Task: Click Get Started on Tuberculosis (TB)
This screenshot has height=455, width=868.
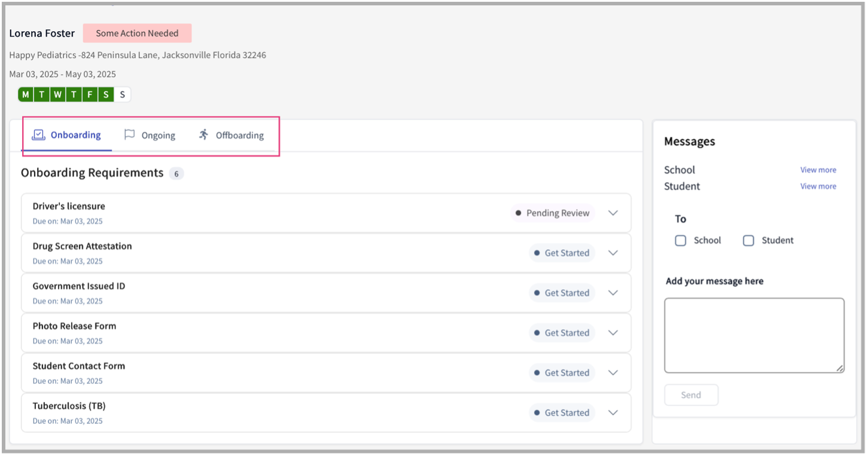Action: [562, 412]
